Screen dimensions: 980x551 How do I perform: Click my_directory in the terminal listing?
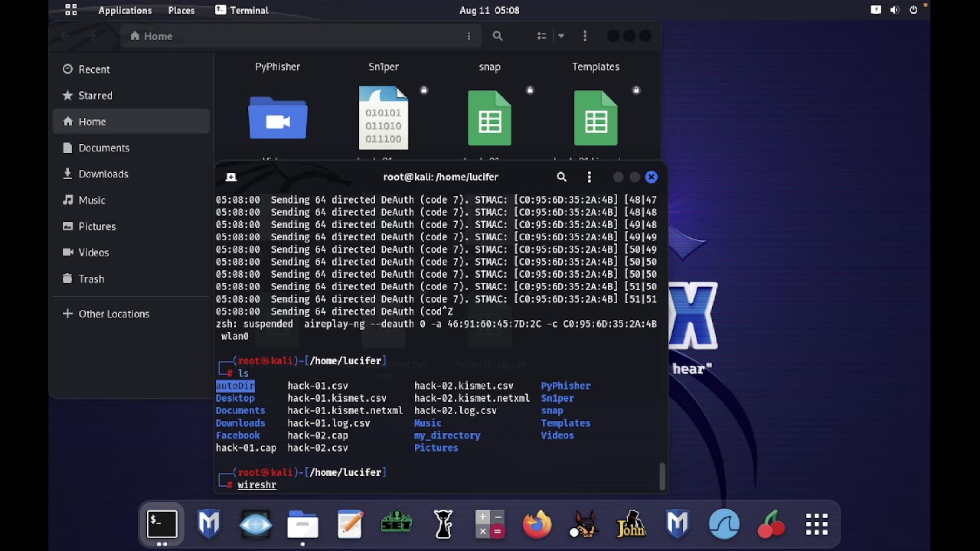pos(447,435)
